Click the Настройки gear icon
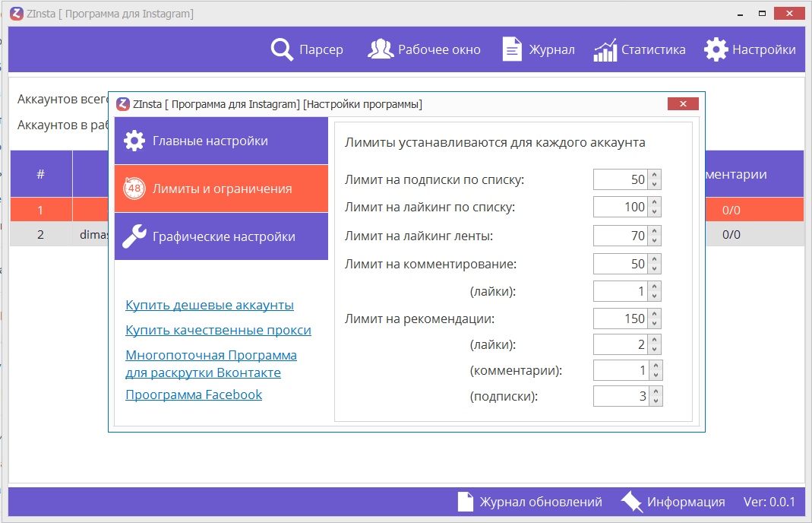The width and height of the screenshot is (812, 523). pos(716,49)
